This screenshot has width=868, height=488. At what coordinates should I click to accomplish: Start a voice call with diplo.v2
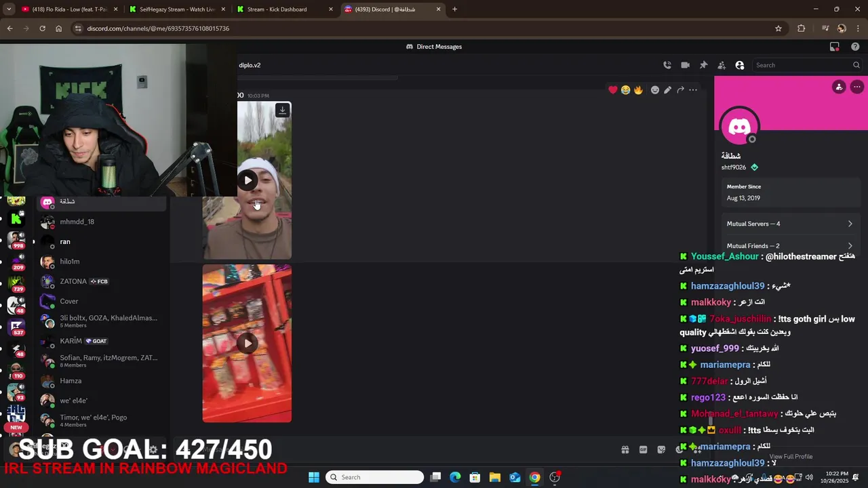(667, 65)
